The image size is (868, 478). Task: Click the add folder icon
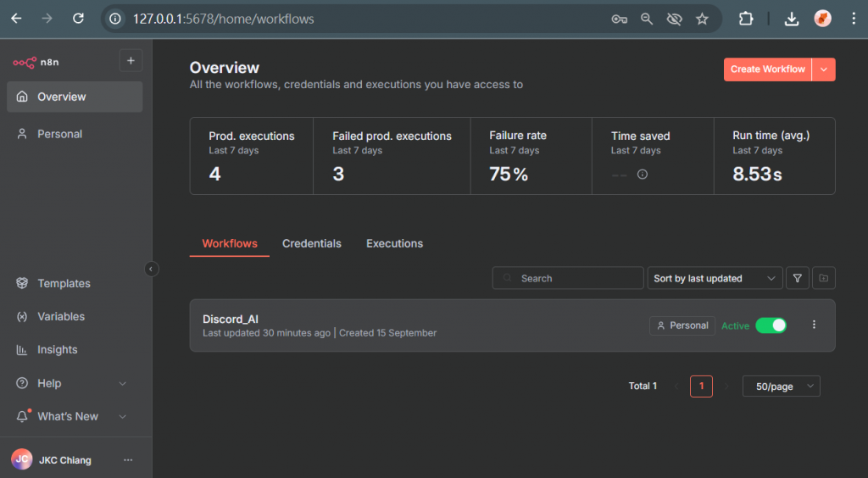(x=823, y=278)
